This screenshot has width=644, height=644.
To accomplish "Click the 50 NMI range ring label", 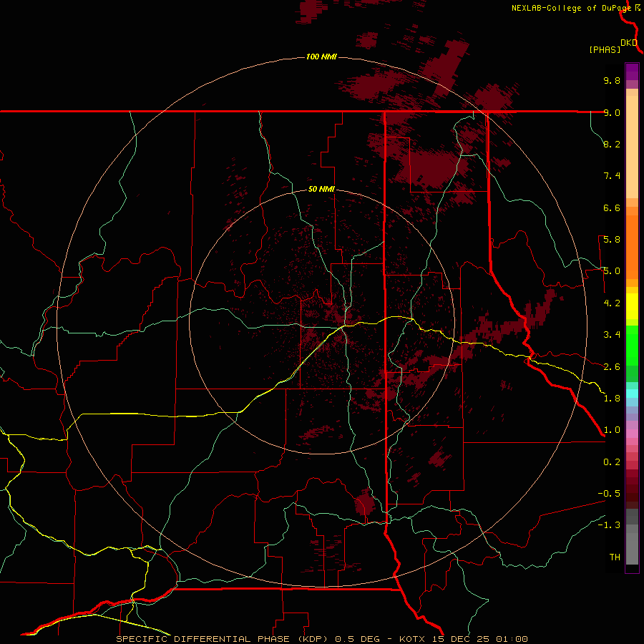I will pos(321,189).
